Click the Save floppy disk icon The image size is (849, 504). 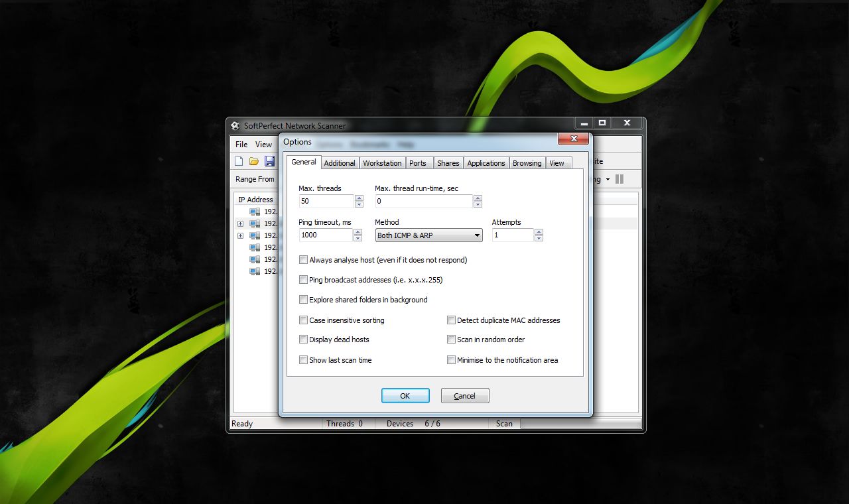pos(269,161)
